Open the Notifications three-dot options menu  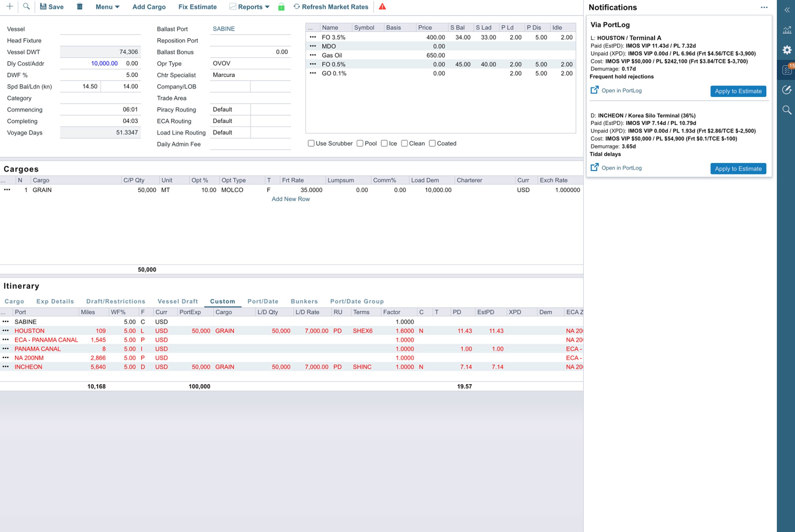click(764, 7)
